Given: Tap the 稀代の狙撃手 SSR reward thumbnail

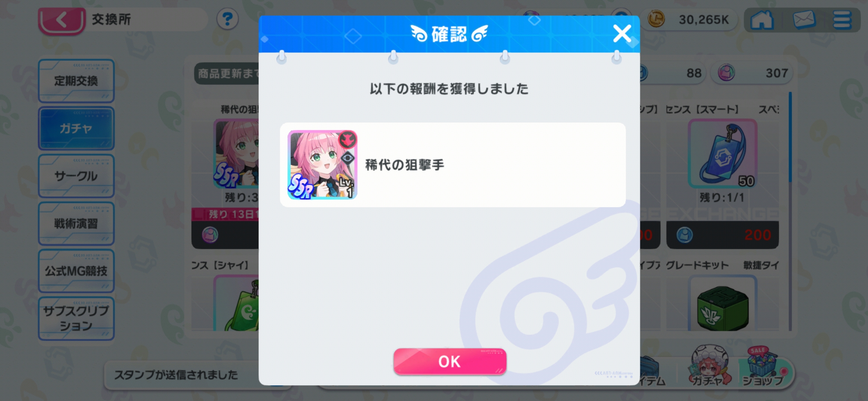Looking at the screenshot, I should (322, 165).
